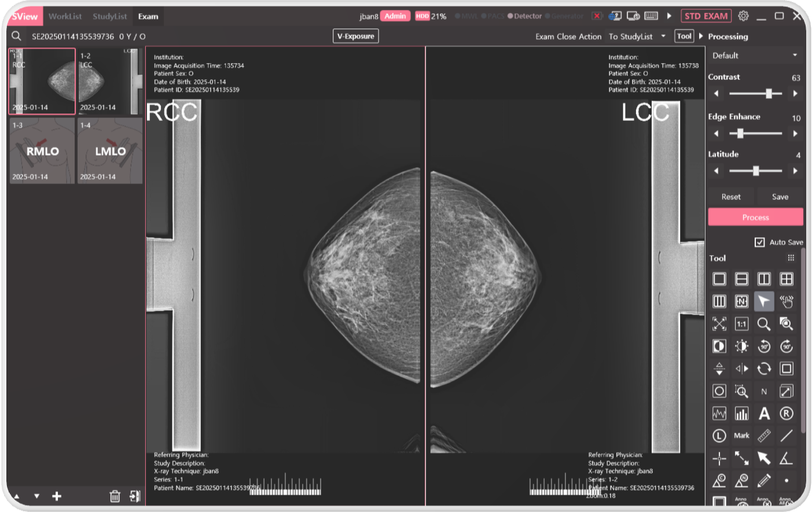
Task: Select the magnifier zoom tool
Action: pos(764,324)
